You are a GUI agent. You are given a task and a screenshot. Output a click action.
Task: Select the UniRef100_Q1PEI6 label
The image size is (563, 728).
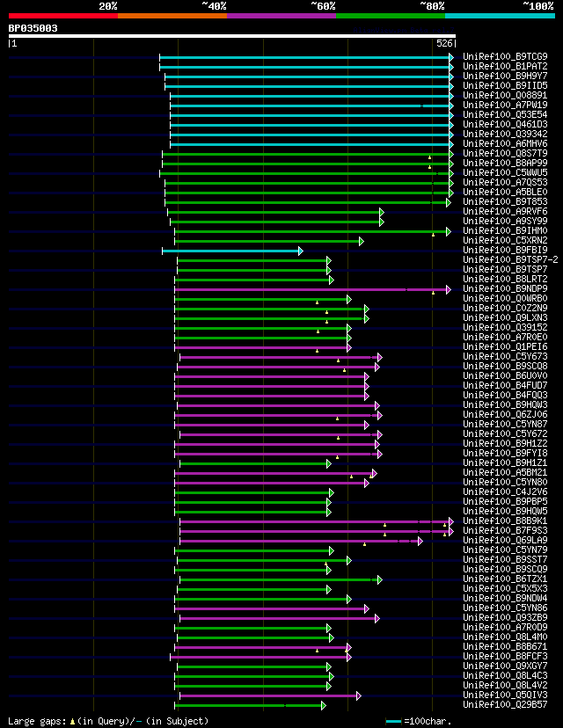point(505,346)
